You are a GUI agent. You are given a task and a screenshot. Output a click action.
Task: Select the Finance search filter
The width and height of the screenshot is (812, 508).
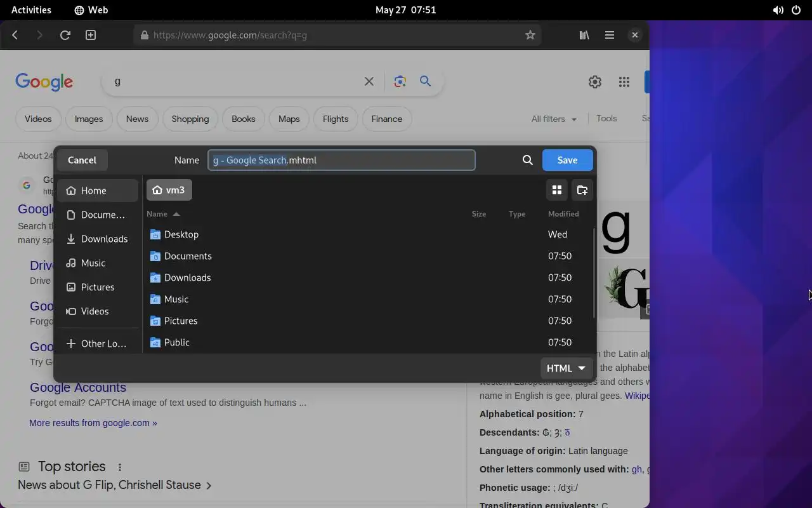[x=387, y=119]
